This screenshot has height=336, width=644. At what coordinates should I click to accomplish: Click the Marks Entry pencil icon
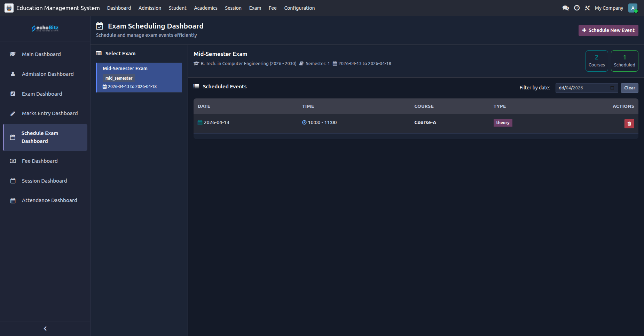pos(13,113)
